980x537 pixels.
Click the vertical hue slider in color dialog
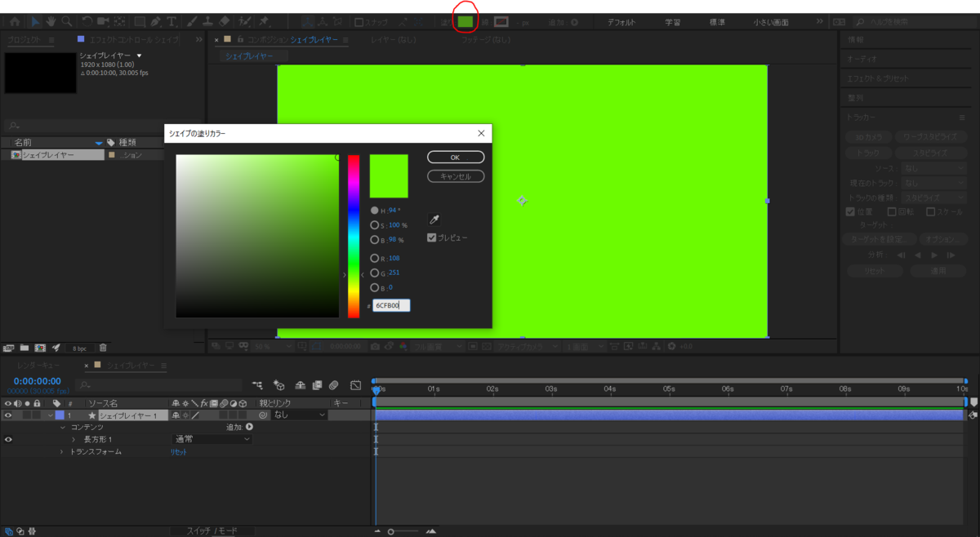354,236
